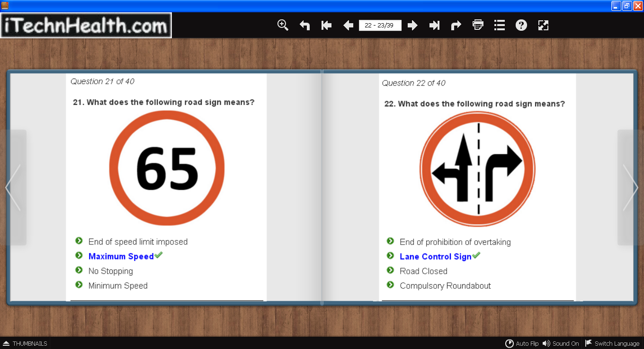
Task: Go to previous page arrow in toolbar
Action: [348, 25]
